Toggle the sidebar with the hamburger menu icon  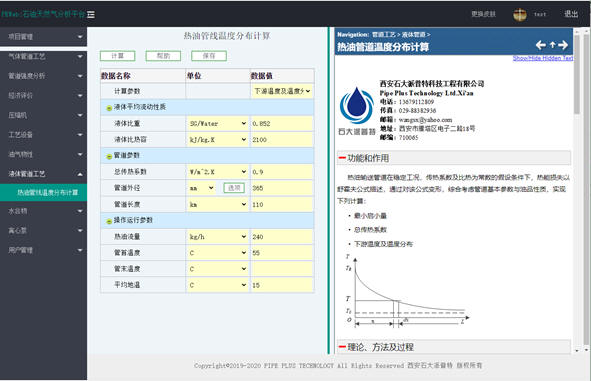(91, 14)
